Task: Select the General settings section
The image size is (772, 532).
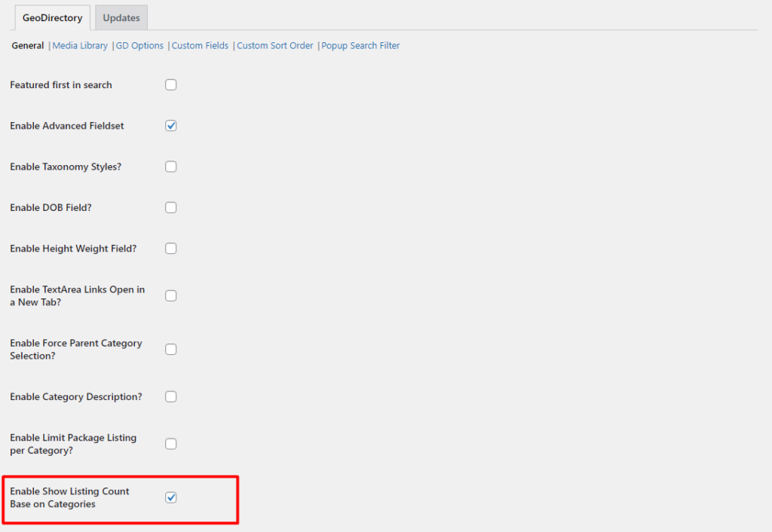Action: tap(27, 45)
